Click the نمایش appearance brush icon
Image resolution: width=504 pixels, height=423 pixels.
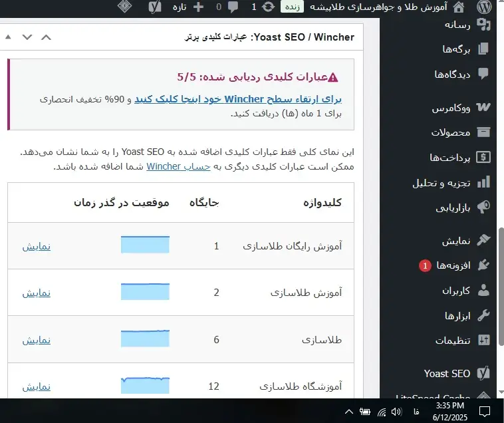tap(483, 240)
